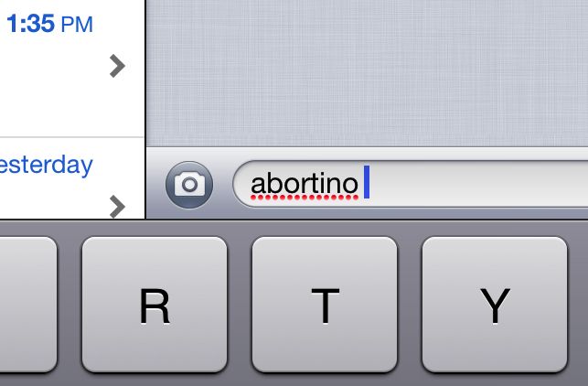Select the 1:35 PM timestamp

tap(49, 24)
